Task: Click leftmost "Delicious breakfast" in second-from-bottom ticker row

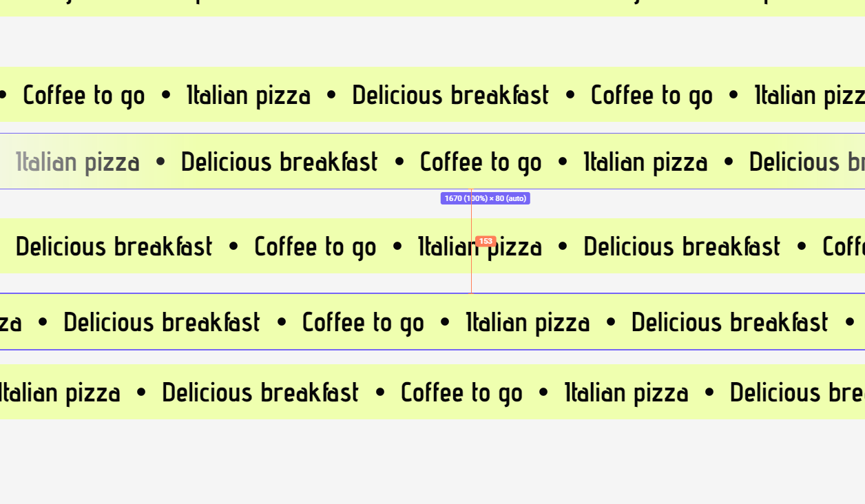Action: (x=162, y=322)
